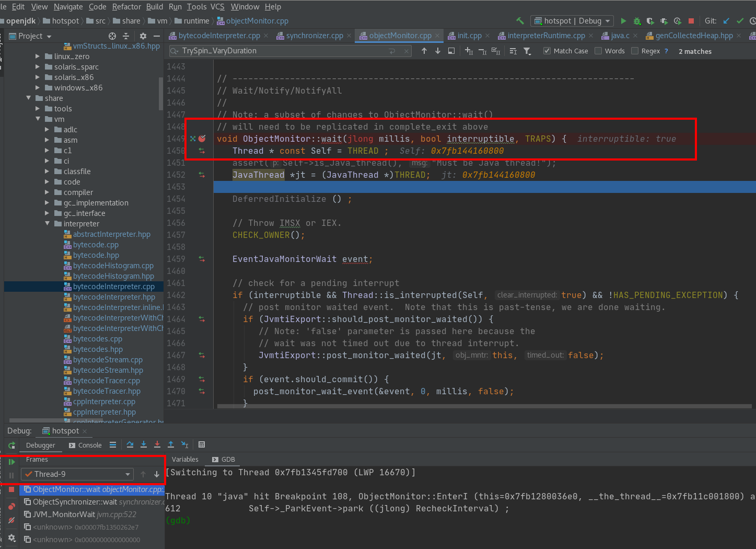Mute breakpoints icon in debug sidebar
The width and height of the screenshot is (756, 549).
pyautogui.click(x=11, y=520)
